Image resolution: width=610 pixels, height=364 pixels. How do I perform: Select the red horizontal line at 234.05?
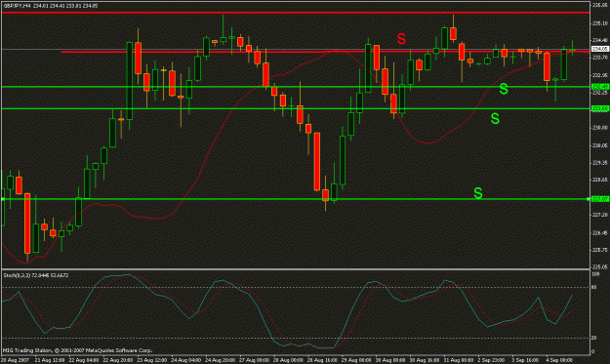pyautogui.click(x=325, y=52)
